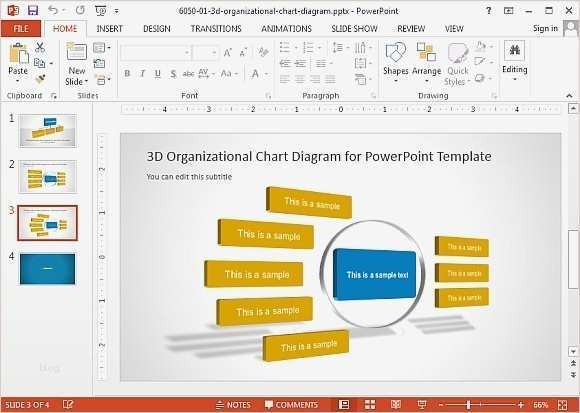Increase font size with larger A icon
Screen dimensions: 580x413
point(228,53)
